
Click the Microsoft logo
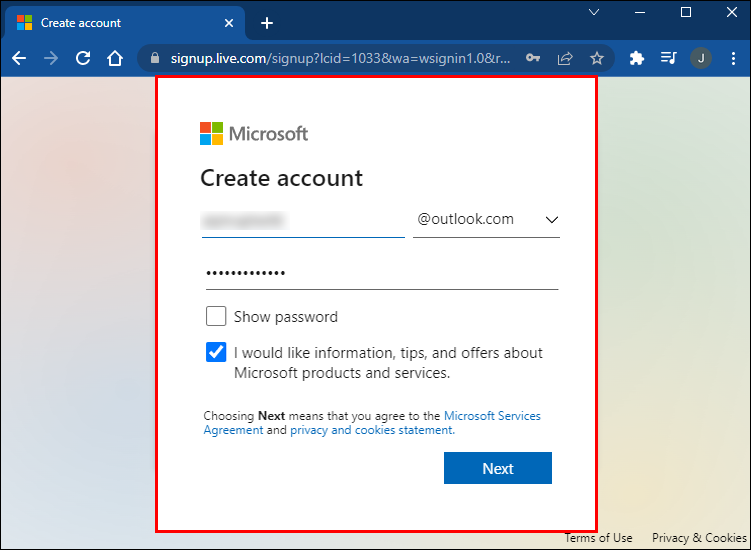pos(254,134)
